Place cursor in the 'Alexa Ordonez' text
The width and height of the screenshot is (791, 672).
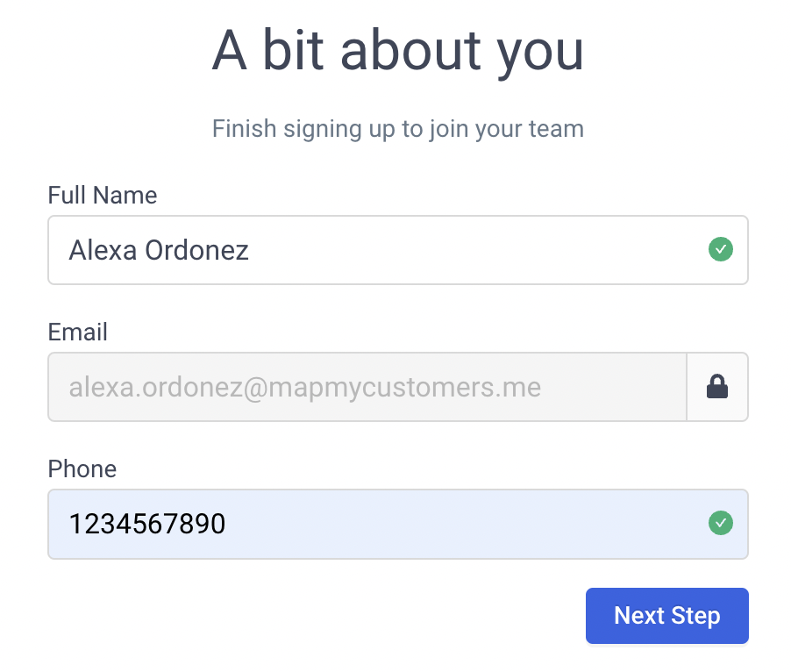click(x=159, y=250)
